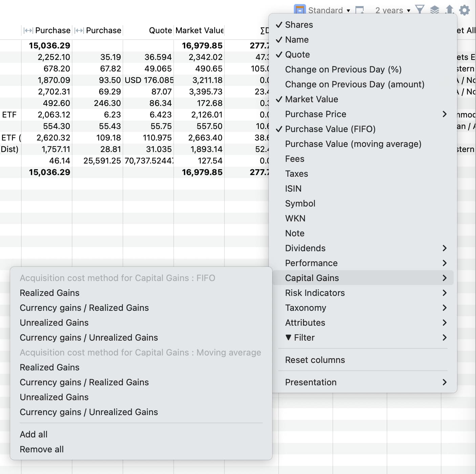Click the export upward arrow icon
The height and width of the screenshot is (474, 476).
(x=449, y=9)
